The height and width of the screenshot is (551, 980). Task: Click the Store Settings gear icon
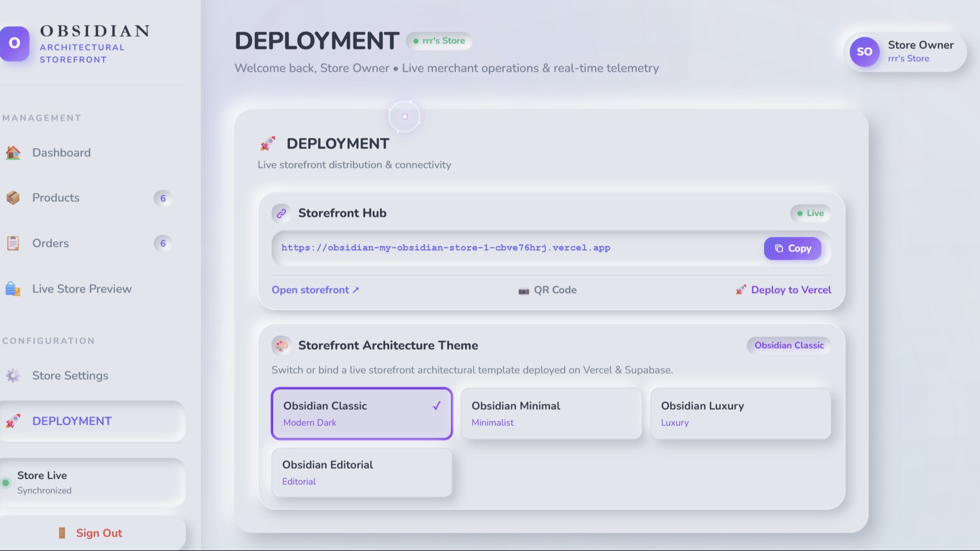point(13,375)
